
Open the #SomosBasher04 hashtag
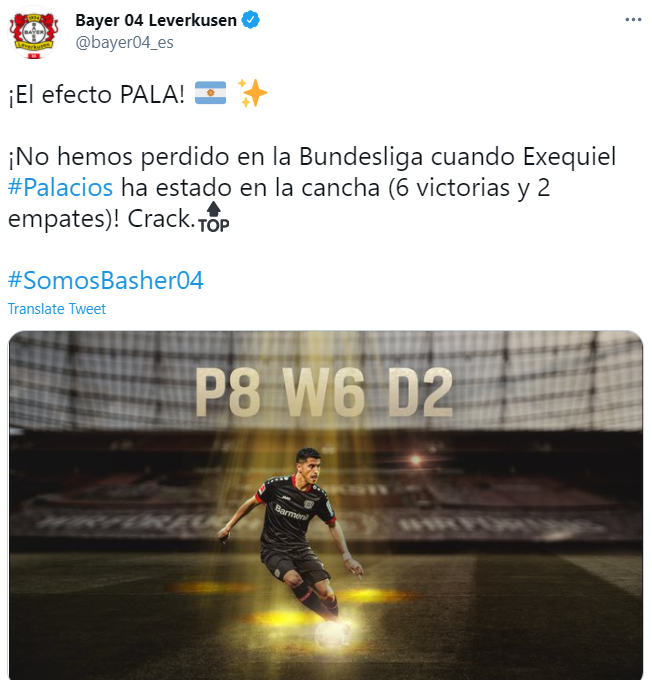click(x=105, y=280)
